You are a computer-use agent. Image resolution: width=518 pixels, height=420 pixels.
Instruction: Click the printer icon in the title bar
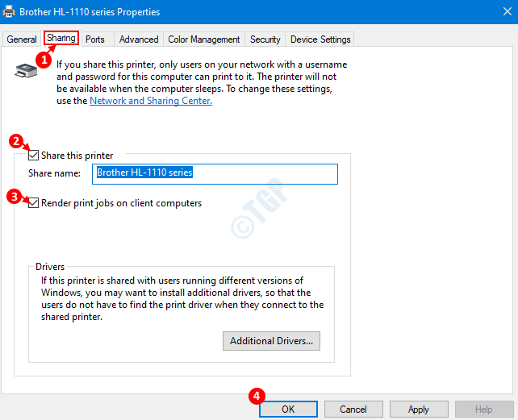point(9,11)
